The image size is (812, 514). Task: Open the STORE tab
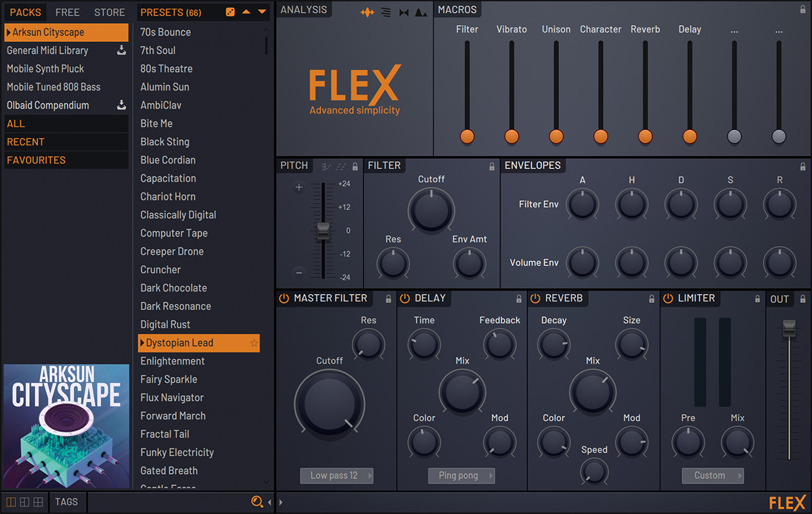pyautogui.click(x=110, y=12)
